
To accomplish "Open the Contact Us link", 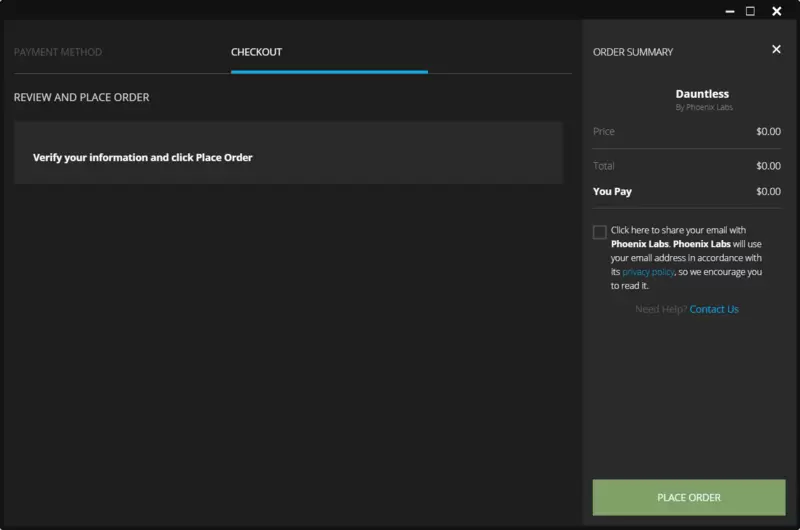I will pos(714,309).
